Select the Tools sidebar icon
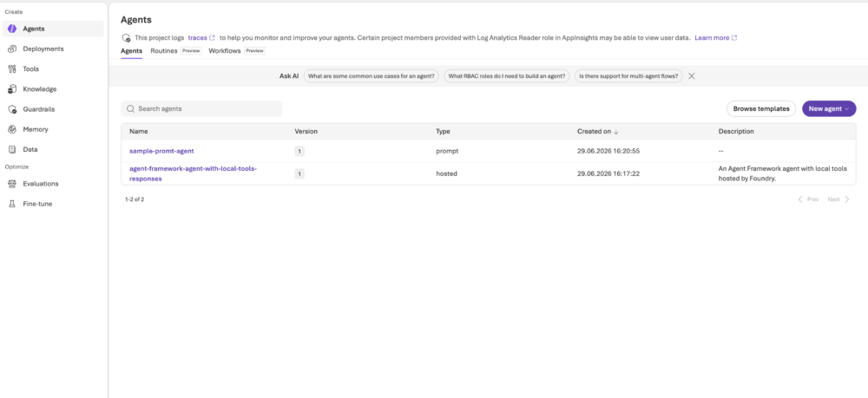Screen dimensions: 868x398 (x=11, y=69)
